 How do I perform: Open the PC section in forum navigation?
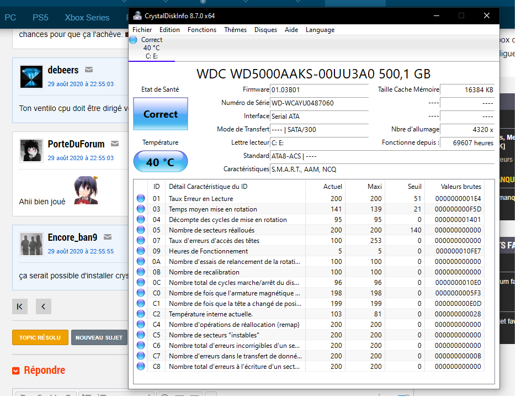[x=10, y=18]
